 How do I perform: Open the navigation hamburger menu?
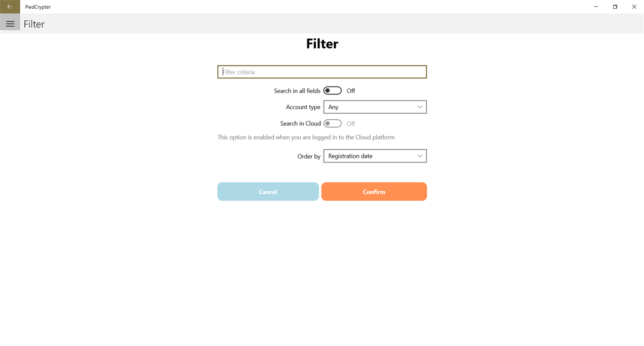10,23
